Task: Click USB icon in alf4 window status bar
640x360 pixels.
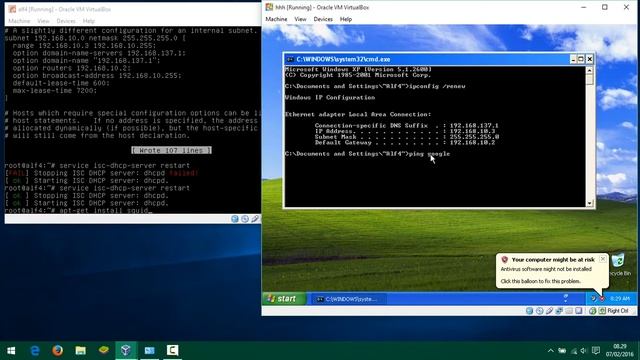Action: 255,219
